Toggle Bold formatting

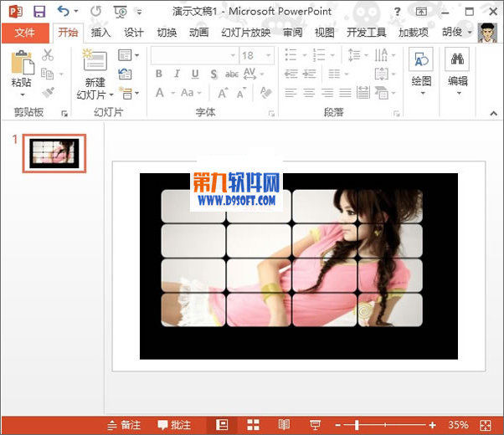(159, 74)
